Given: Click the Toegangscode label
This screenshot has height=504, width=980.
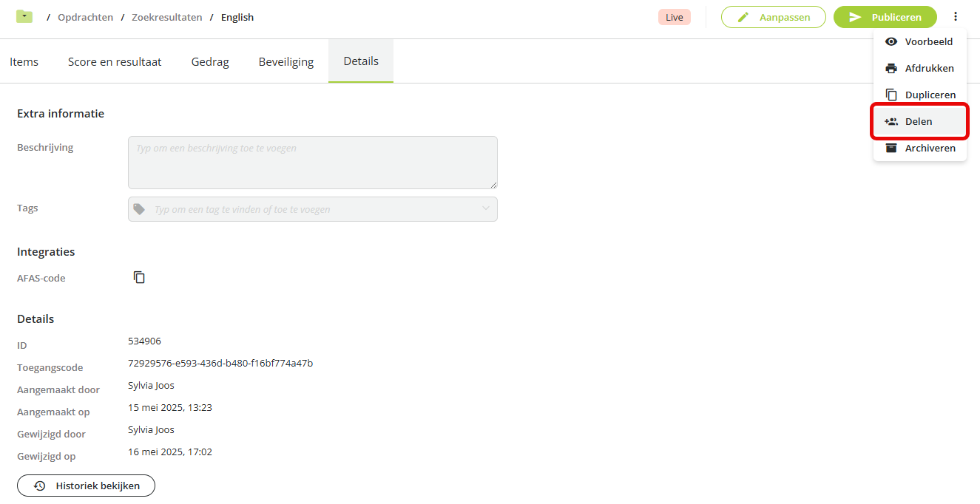Looking at the screenshot, I should [50, 367].
